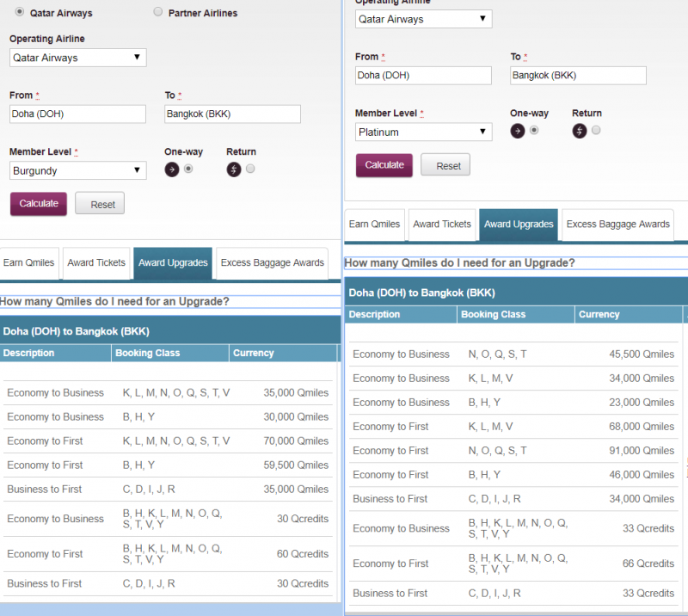Click the One-way arrow icon in the Burgundy panel
688x616 pixels.
click(x=171, y=169)
